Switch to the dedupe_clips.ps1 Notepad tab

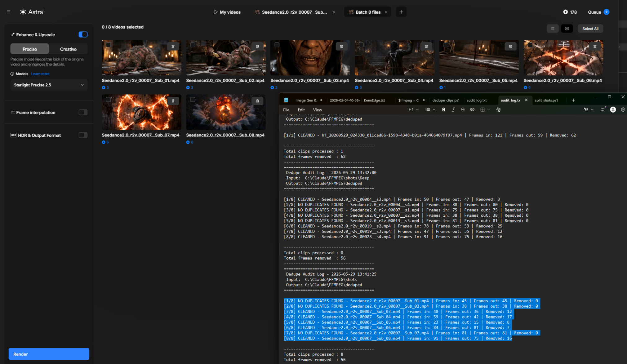pyautogui.click(x=446, y=100)
